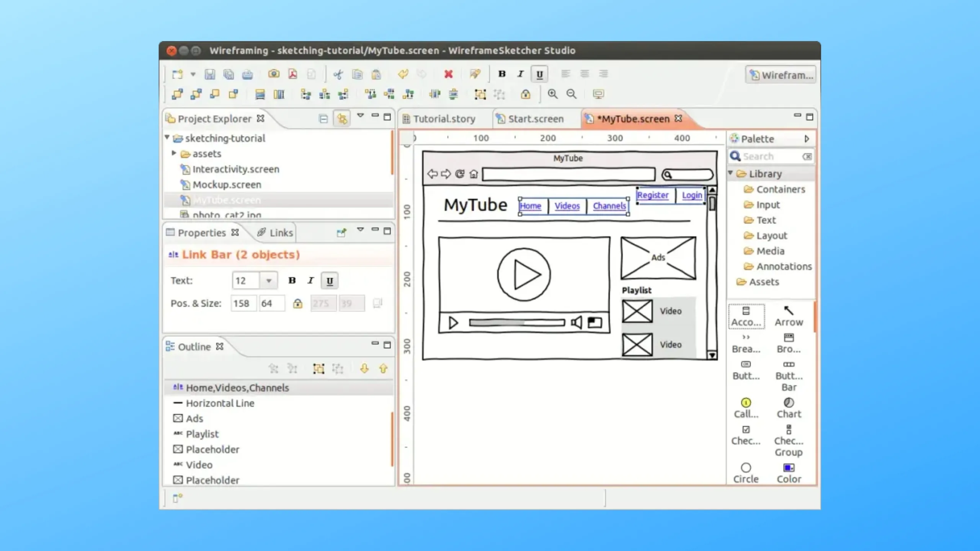Image resolution: width=980 pixels, height=551 pixels.
Task: Align text right using the toolbar icon
Action: (603, 74)
